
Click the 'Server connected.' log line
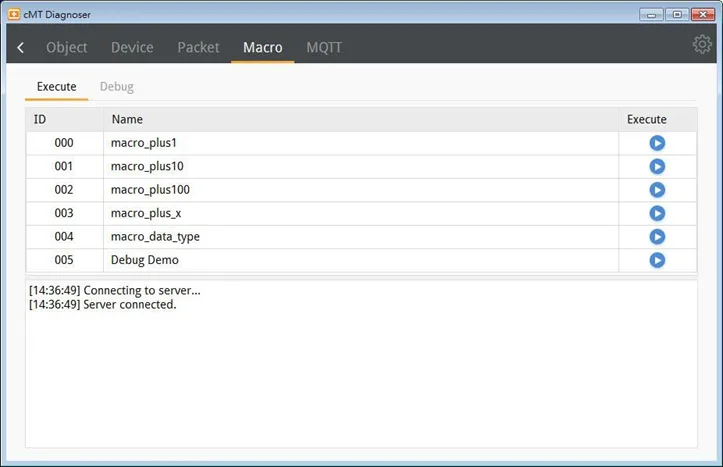pyautogui.click(x=102, y=305)
